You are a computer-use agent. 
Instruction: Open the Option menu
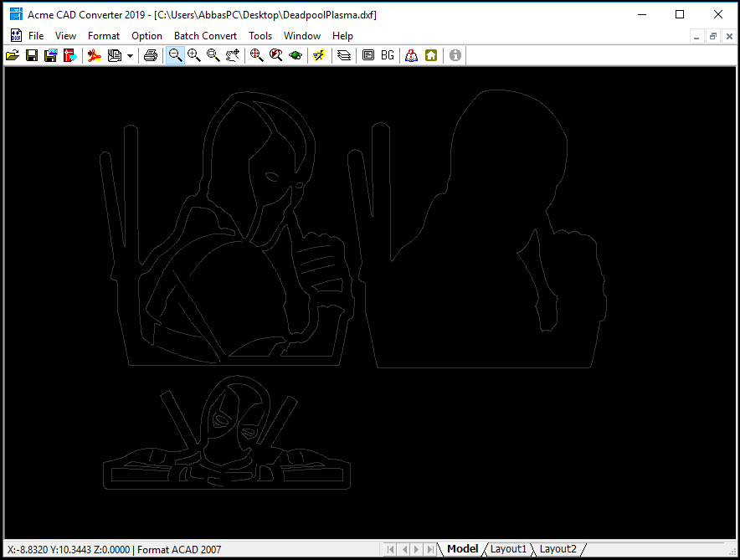(x=146, y=36)
